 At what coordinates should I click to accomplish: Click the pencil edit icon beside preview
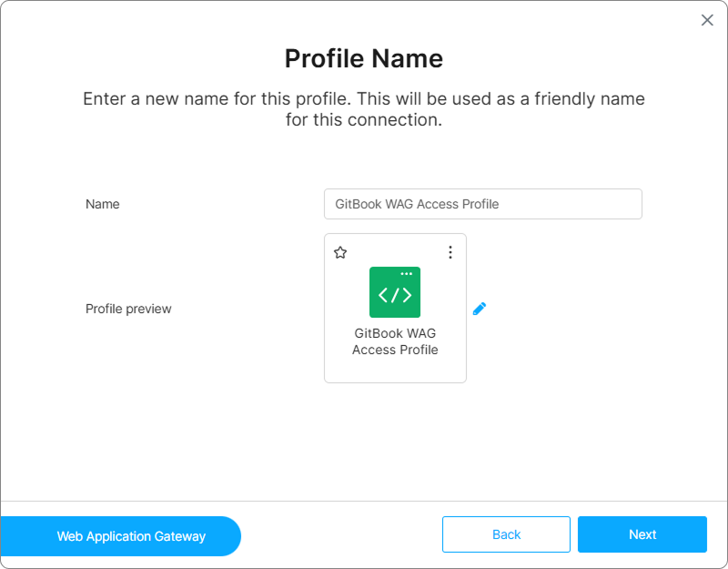(480, 309)
